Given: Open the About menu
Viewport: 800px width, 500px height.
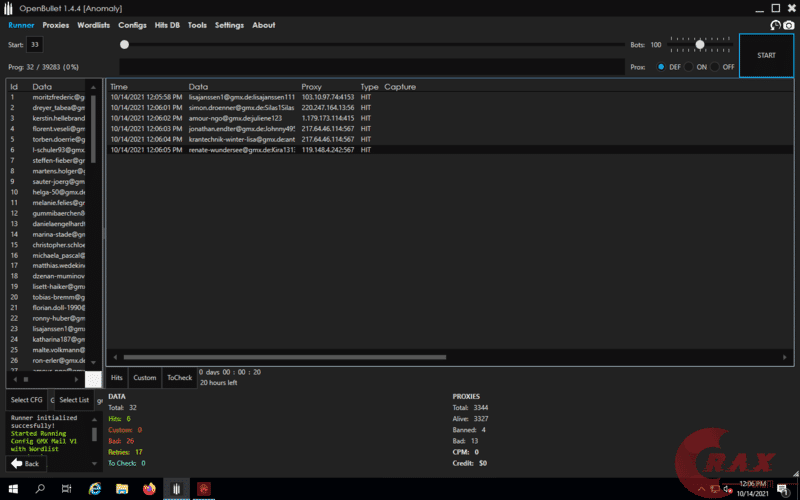Looking at the screenshot, I should (263, 25).
